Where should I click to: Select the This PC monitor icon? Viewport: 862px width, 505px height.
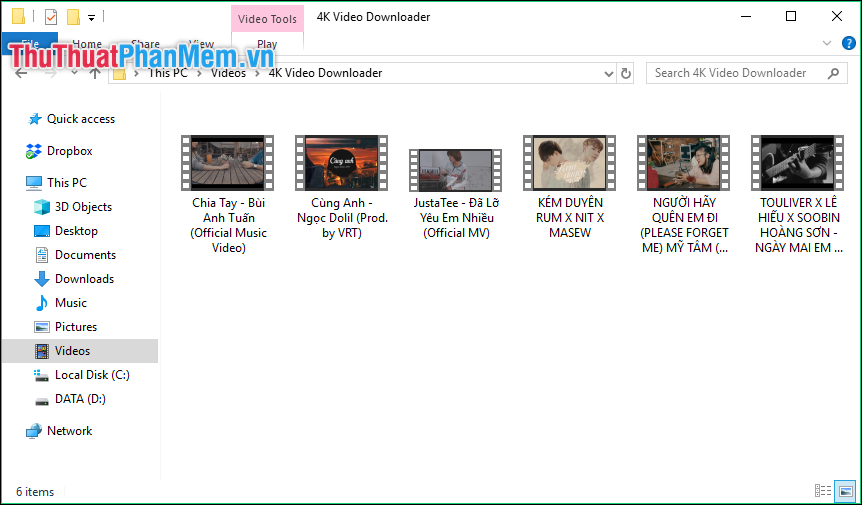coord(34,183)
